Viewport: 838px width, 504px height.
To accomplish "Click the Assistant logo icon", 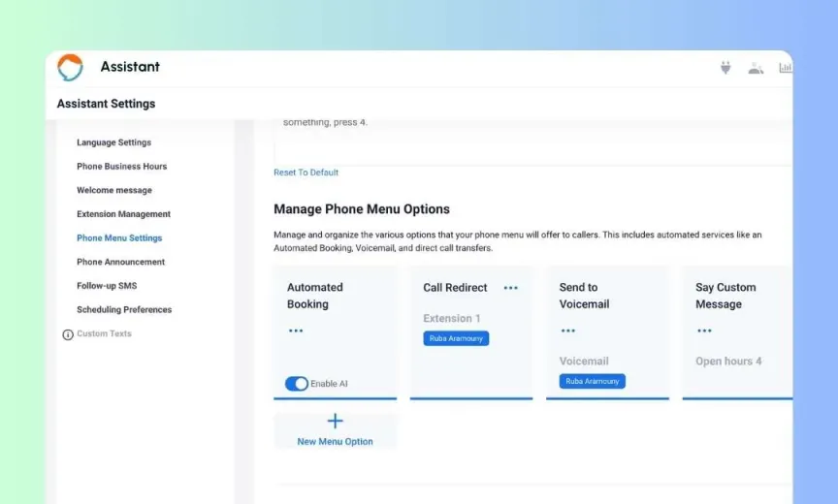I will (x=70, y=67).
